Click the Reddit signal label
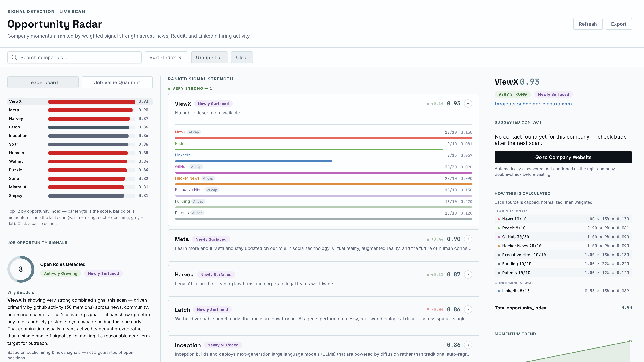The width and height of the screenshot is (644, 362). click(x=181, y=143)
